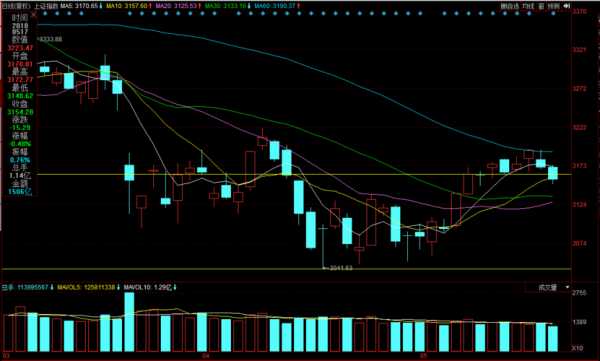Click the X10 volume scale label

coord(577,348)
